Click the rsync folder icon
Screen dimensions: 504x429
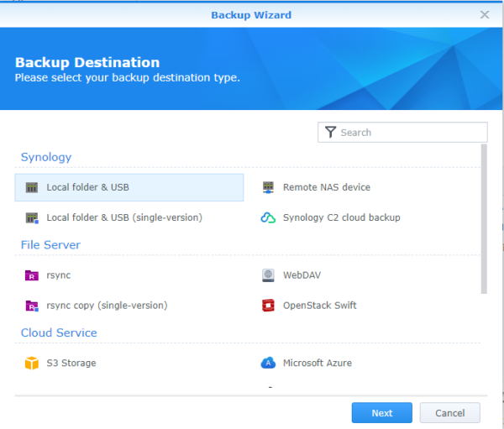coord(32,275)
